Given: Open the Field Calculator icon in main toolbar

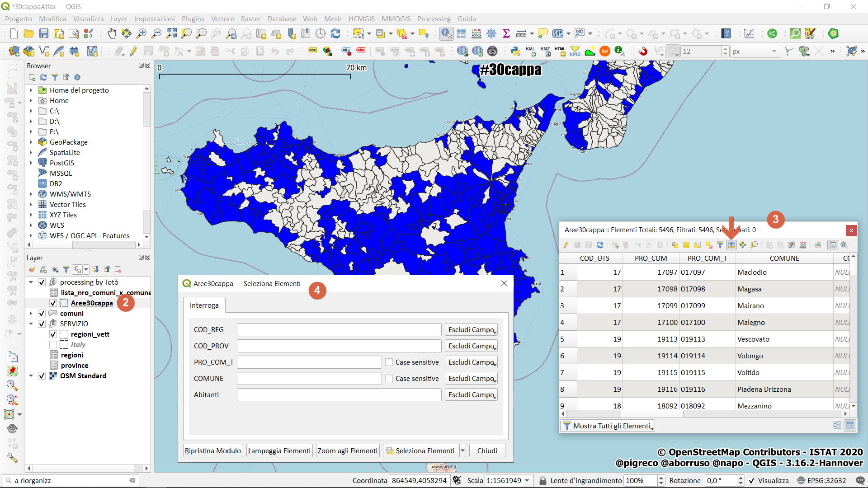Looking at the screenshot, I should click(x=476, y=33).
